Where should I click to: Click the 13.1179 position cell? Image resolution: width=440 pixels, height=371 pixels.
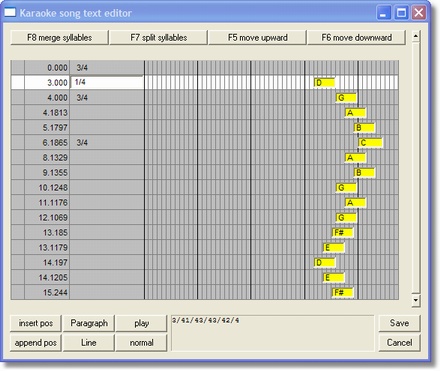[47, 248]
